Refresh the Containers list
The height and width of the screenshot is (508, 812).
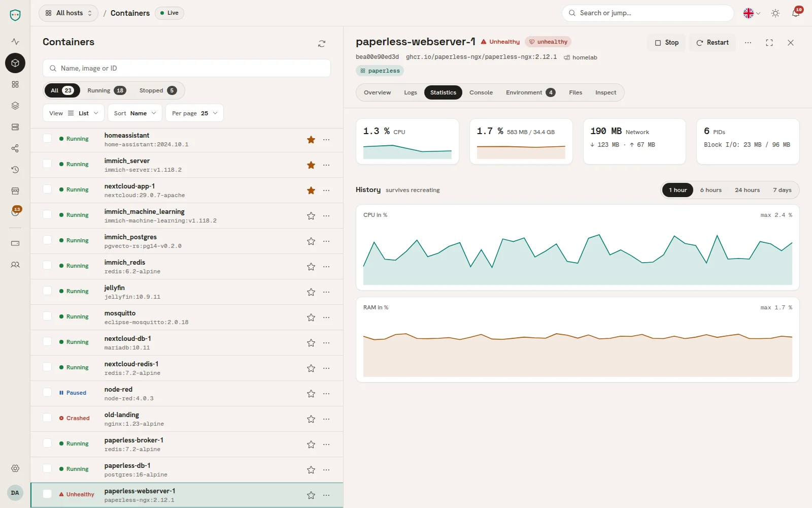click(322, 44)
